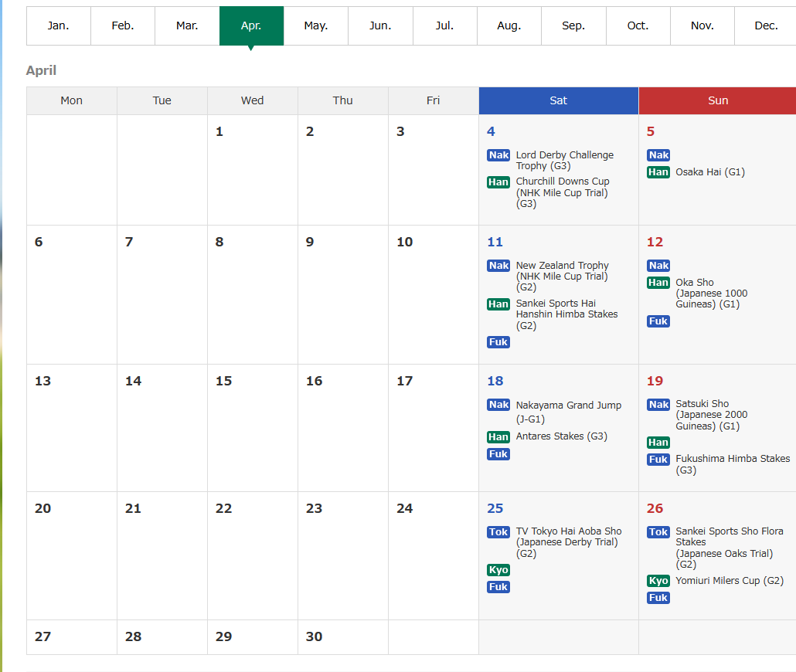Click Nak badge on April 19
This screenshot has width=796, height=672.
tap(658, 405)
